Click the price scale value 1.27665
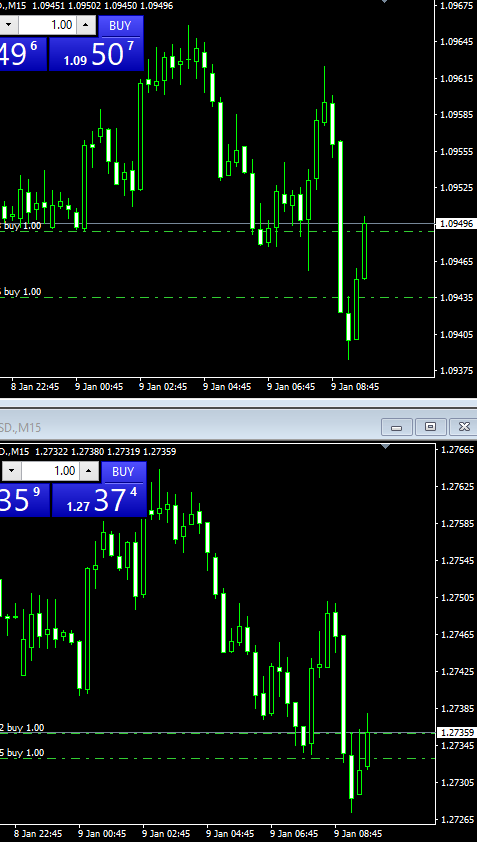This screenshot has width=477, height=842. point(456,450)
